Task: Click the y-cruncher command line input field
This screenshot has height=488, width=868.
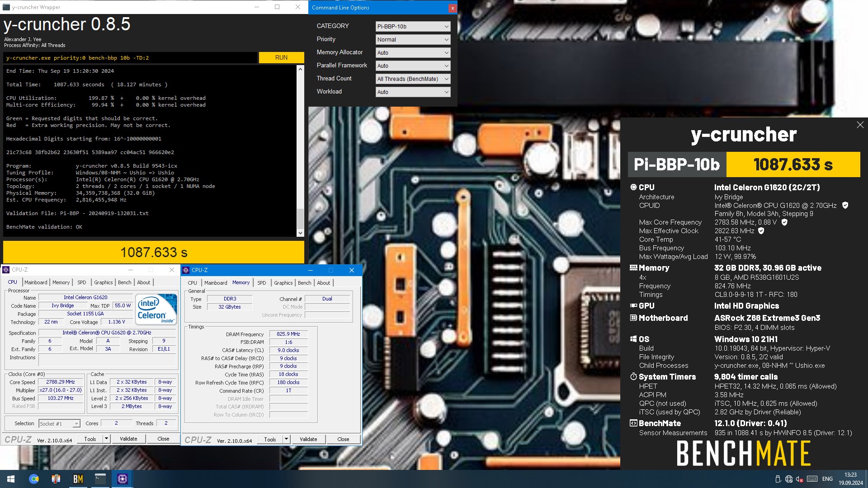Action: (130, 58)
